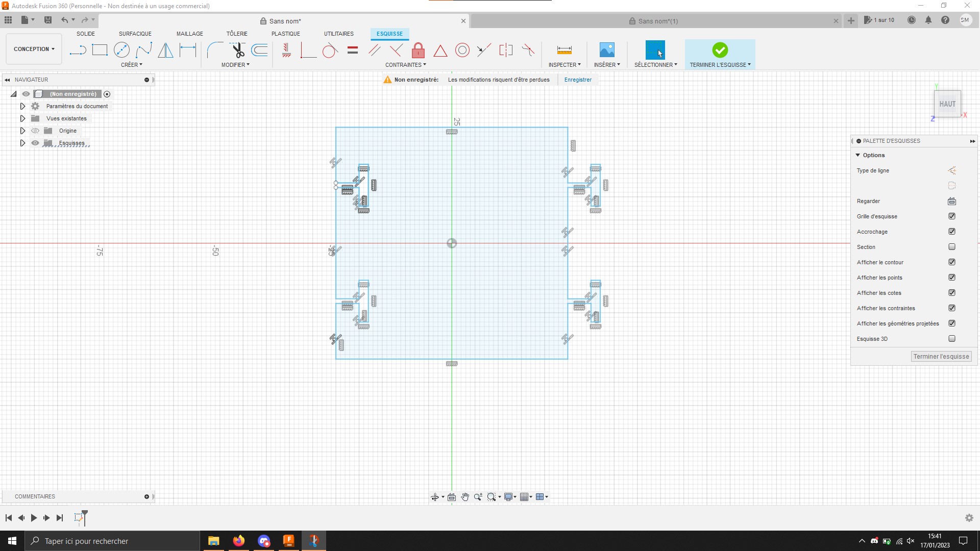This screenshot has width=980, height=551.
Task: Open the SÉLECTIONNER dropdown menu
Action: (656, 65)
